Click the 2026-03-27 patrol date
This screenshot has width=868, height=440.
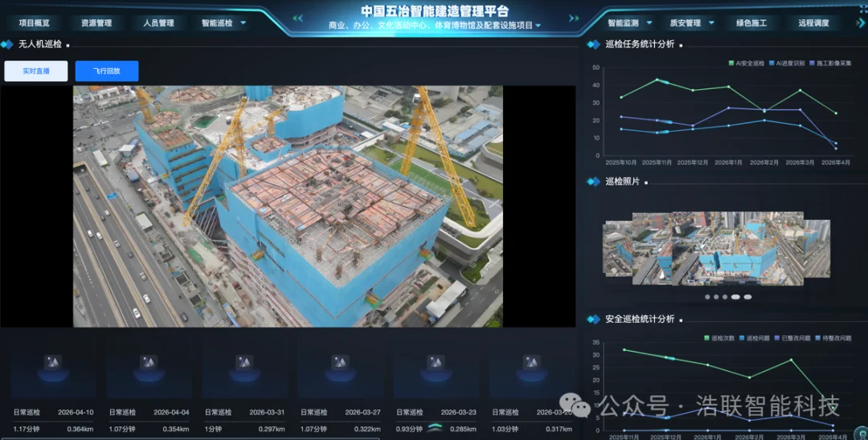click(x=363, y=413)
